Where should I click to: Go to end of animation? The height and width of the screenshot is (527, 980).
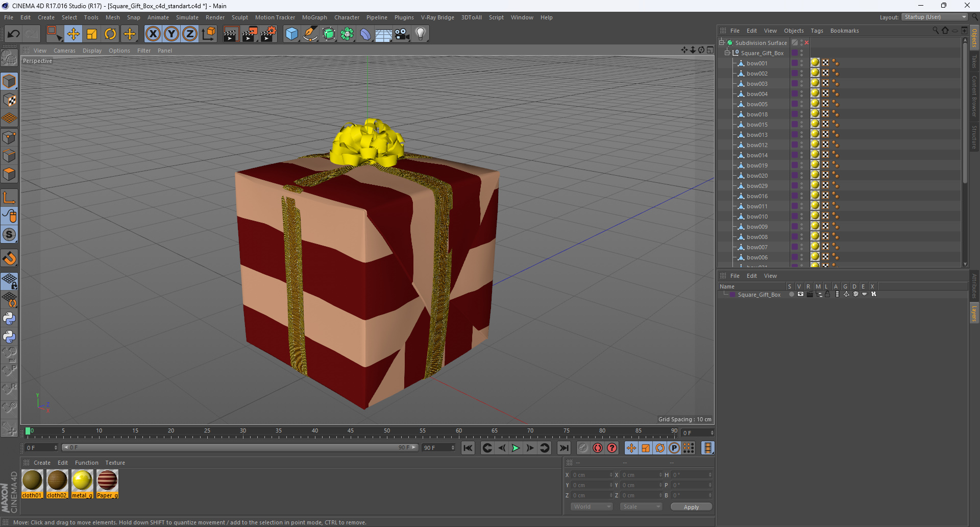(563, 448)
